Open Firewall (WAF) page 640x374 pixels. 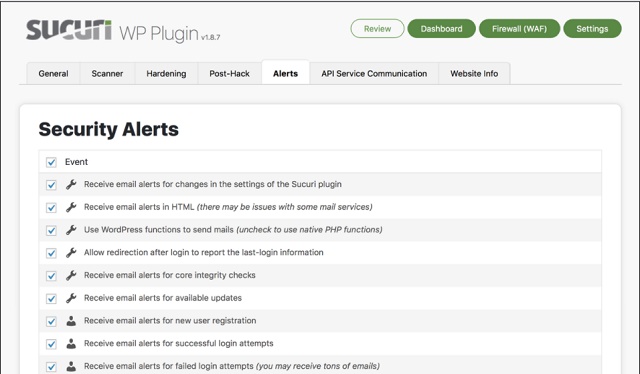tap(519, 29)
